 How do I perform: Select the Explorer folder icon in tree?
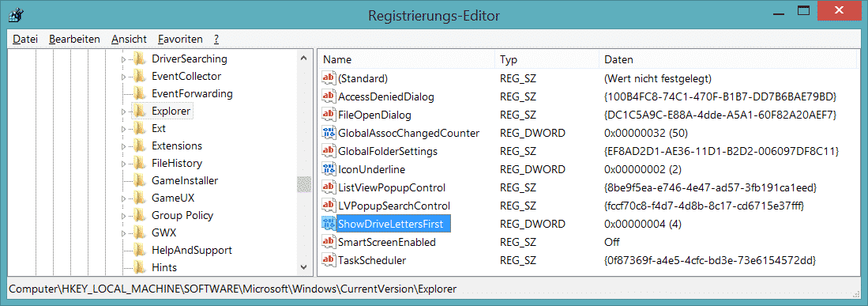pyautogui.click(x=140, y=111)
